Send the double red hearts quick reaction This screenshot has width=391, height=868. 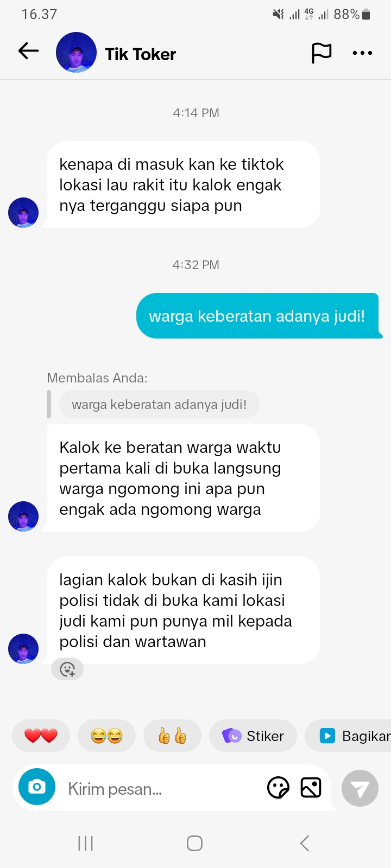coord(41,736)
